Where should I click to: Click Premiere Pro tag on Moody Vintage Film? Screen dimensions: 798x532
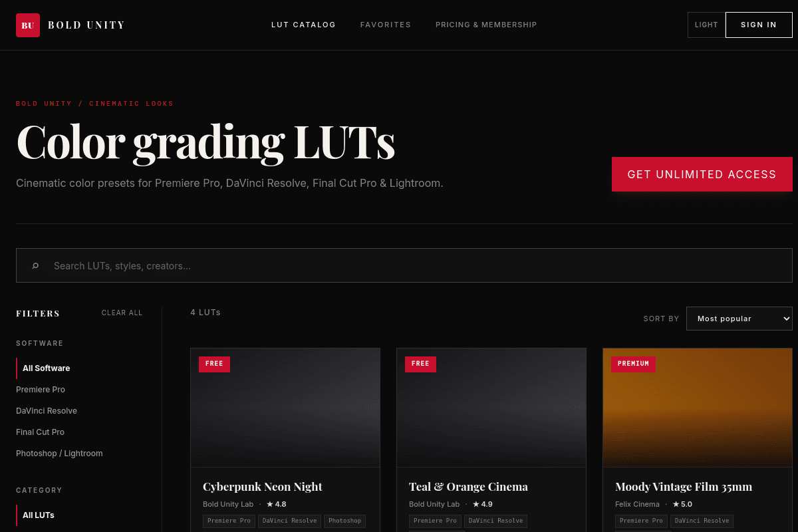coord(641,521)
